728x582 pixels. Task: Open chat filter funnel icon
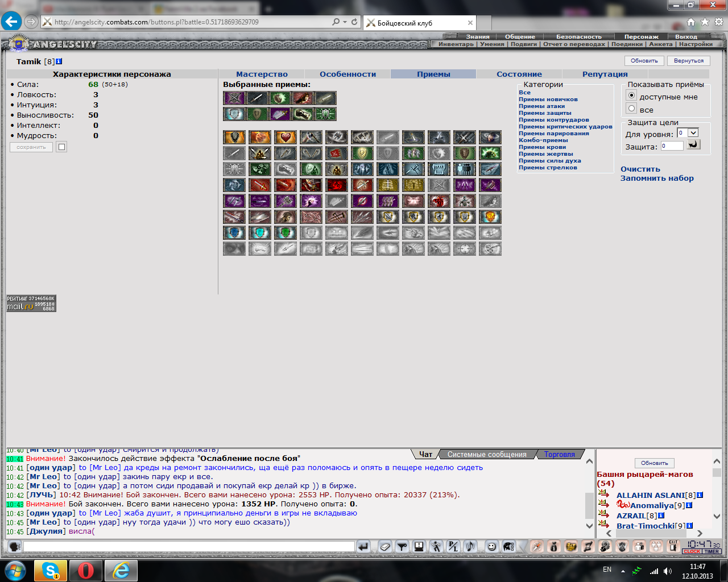click(402, 547)
